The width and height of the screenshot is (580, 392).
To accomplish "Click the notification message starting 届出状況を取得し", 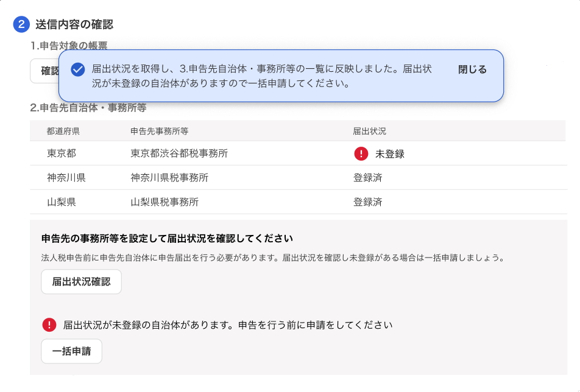I will [x=262, y=76].
